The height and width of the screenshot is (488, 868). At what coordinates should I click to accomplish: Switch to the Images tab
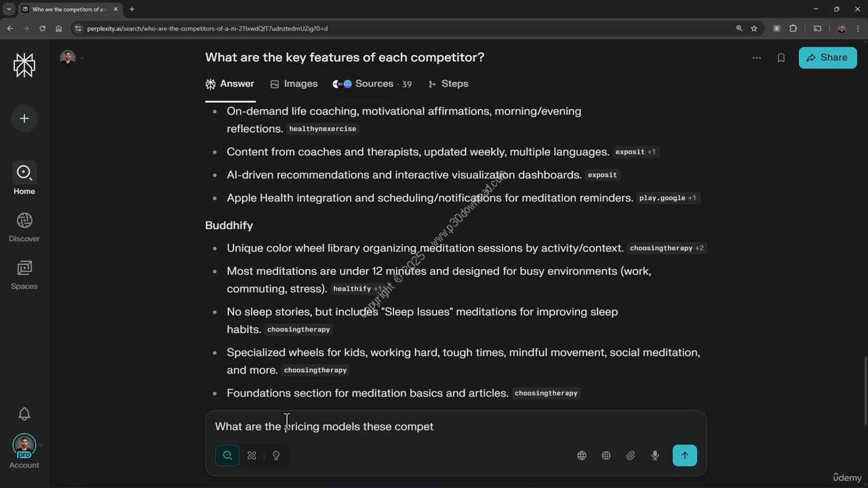pyautogui.click(x=294, y=84)
